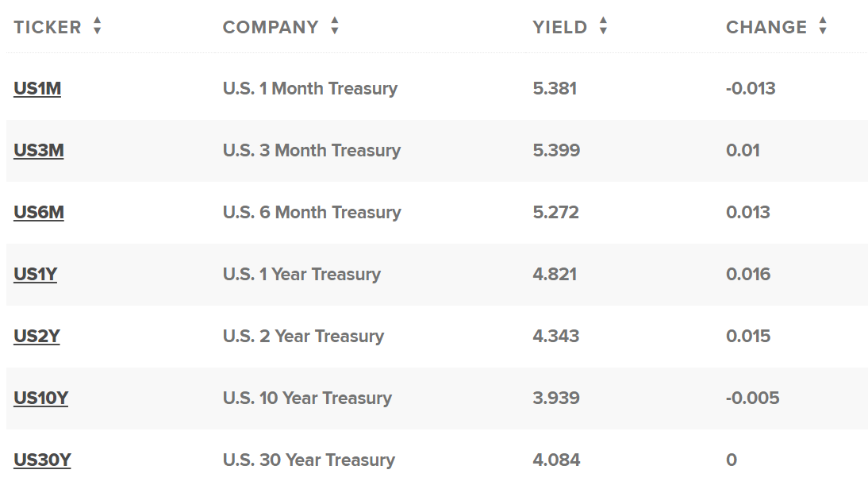Click the 5.399 yield value
Viewport: 868px width, 489px height.
556,151
